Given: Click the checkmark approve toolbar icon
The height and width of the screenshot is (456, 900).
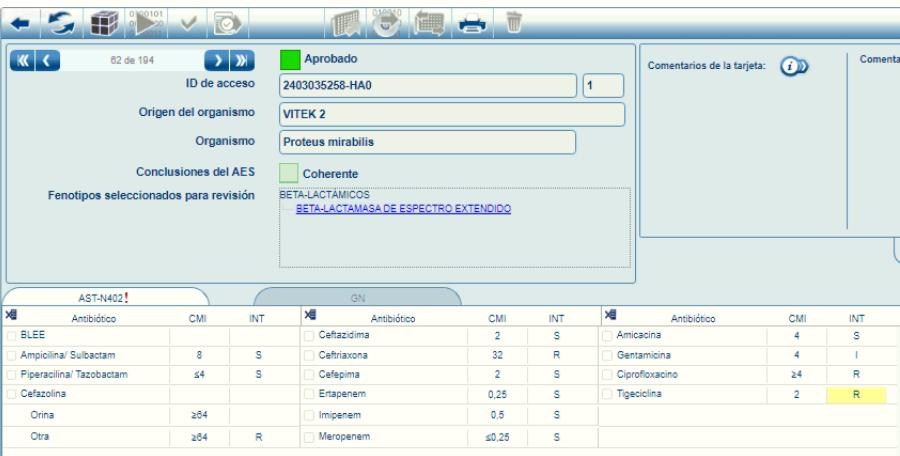Looking at the screenshot, I should tap(187, 21).
